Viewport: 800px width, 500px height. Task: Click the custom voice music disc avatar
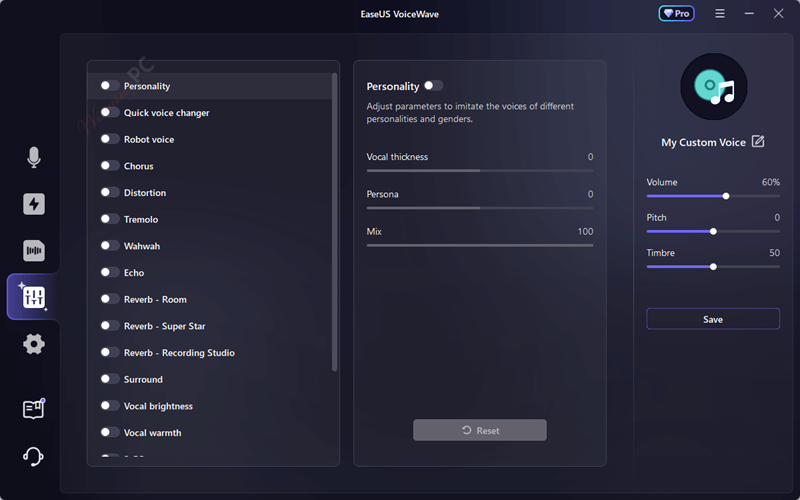coord(714,87)
